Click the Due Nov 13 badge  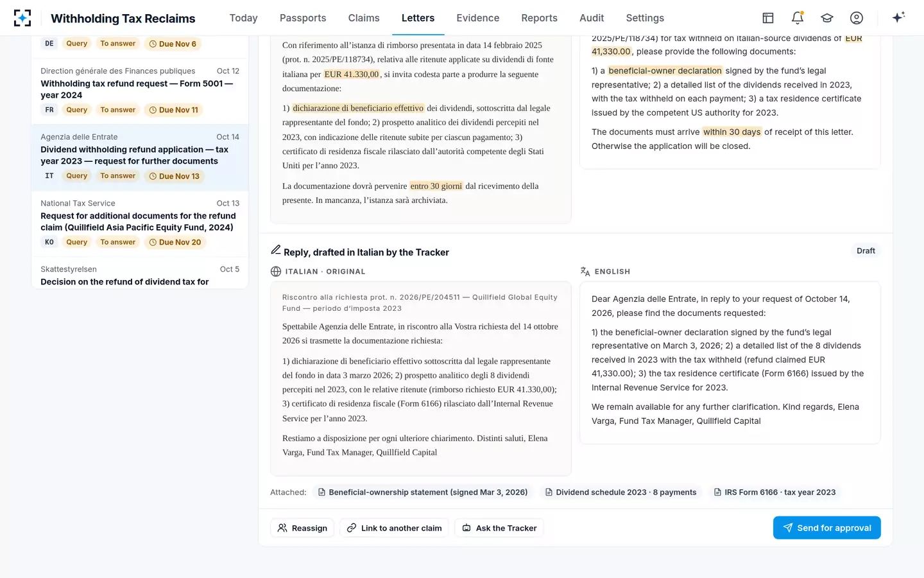(174, 176)
